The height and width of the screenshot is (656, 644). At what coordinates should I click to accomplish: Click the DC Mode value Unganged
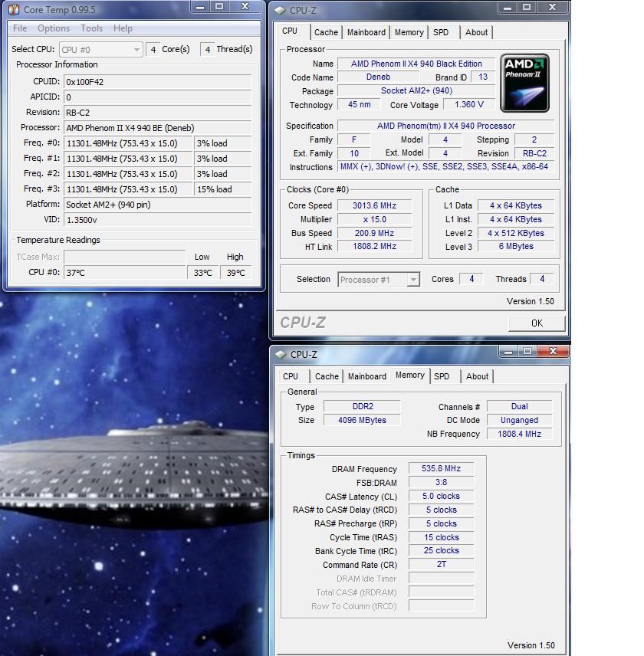tap(519, 420)
